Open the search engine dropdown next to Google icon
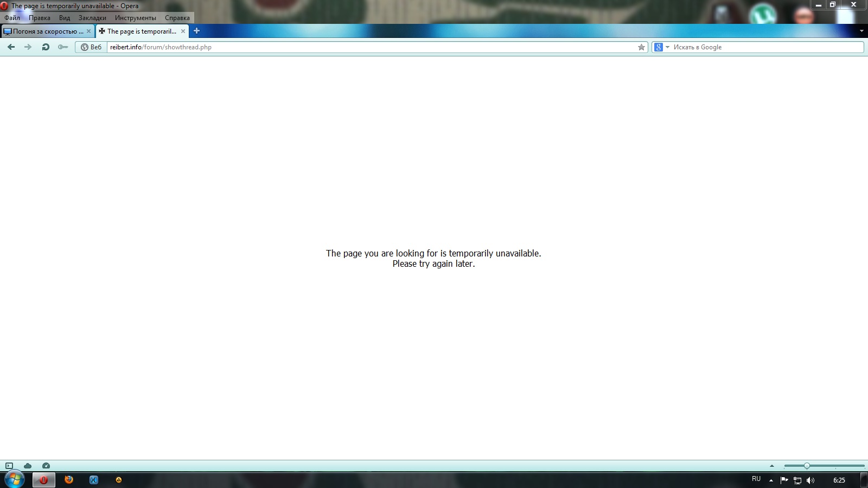This screenshot has width=868, height=488. click(x=667, y=47)
